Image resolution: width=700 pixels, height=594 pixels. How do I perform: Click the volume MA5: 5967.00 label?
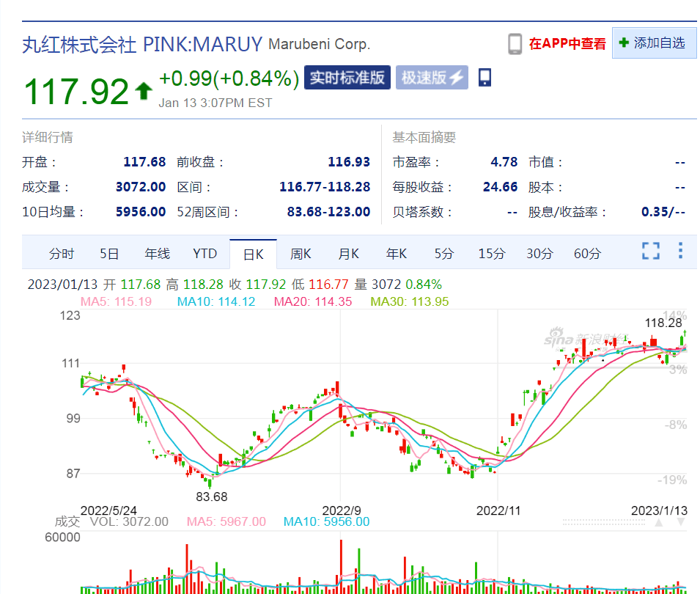click(x=226, y=521)
